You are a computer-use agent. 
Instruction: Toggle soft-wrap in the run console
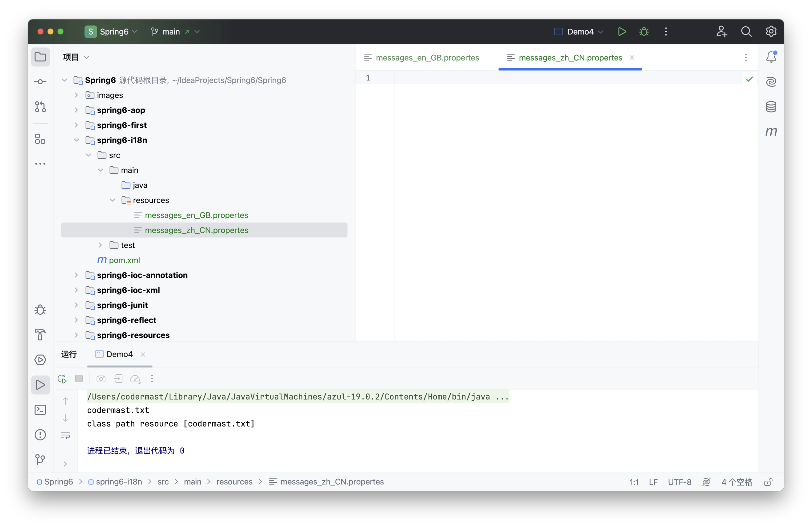click(65, 435)
